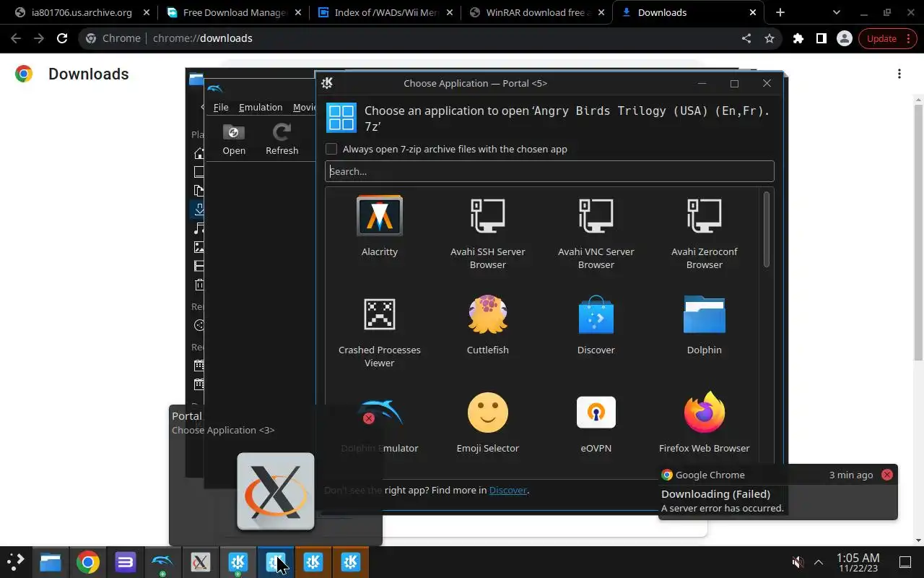Click the Chrome Downloads page scrollbar
The image size is (924, 578).
(918, 231)
